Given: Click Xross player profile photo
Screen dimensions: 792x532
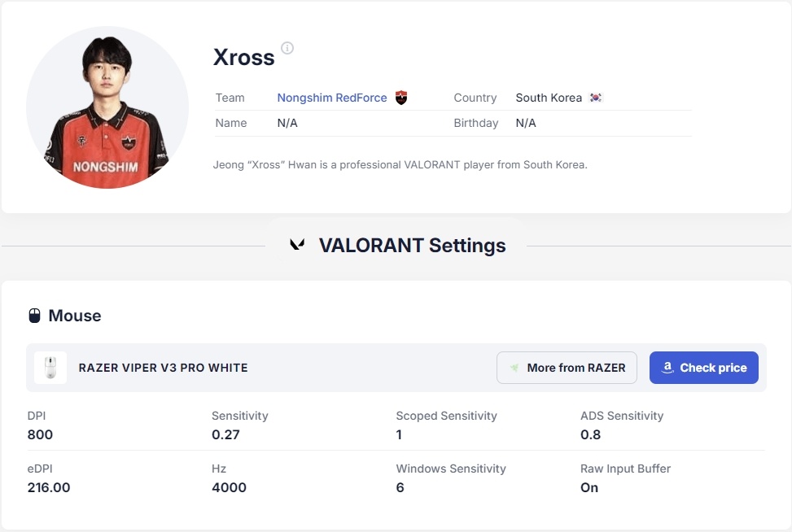Looking at the screenshot, I should [x=107, y=107].
